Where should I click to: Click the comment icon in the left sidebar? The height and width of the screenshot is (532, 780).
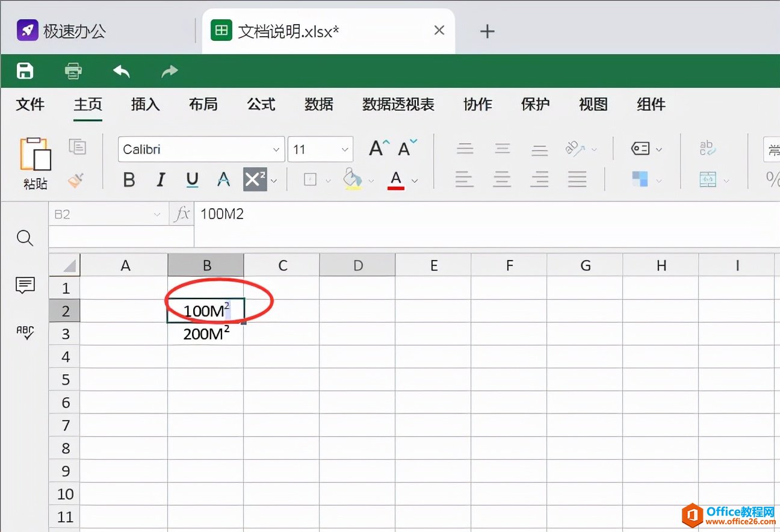point(25,285)
